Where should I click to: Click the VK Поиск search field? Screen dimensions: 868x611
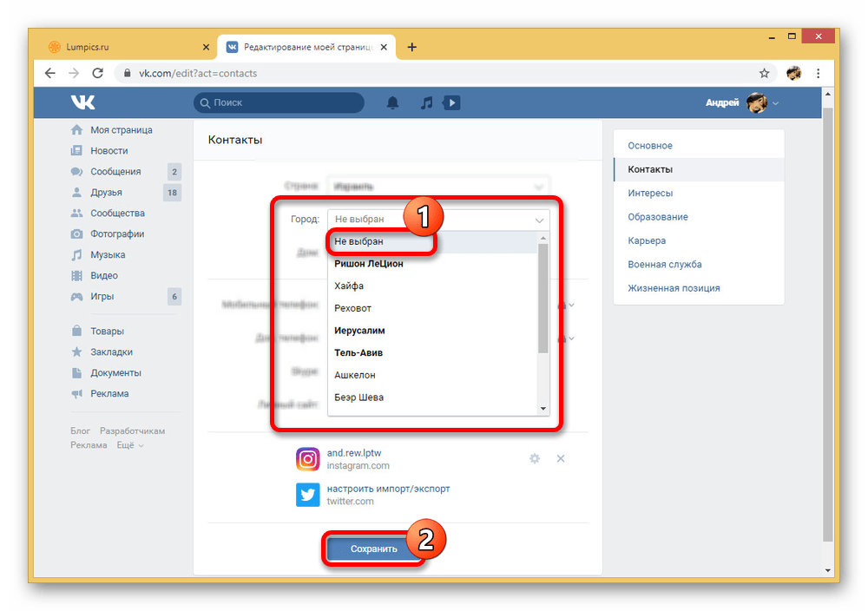279,102
